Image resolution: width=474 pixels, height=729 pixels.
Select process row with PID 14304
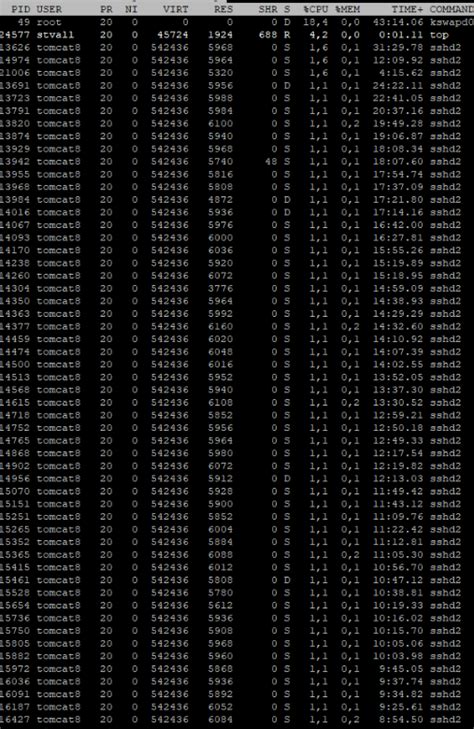237,288
